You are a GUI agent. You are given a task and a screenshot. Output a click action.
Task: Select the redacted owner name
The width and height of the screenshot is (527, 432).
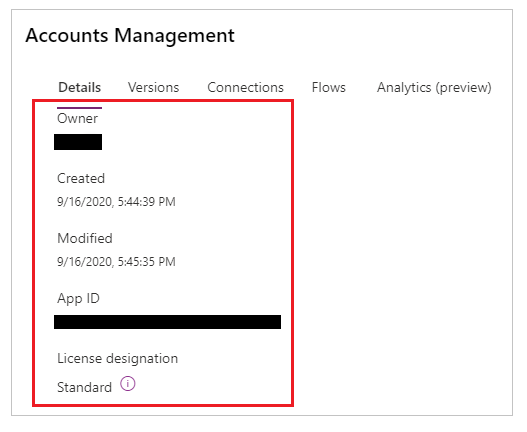pos(78,142)
